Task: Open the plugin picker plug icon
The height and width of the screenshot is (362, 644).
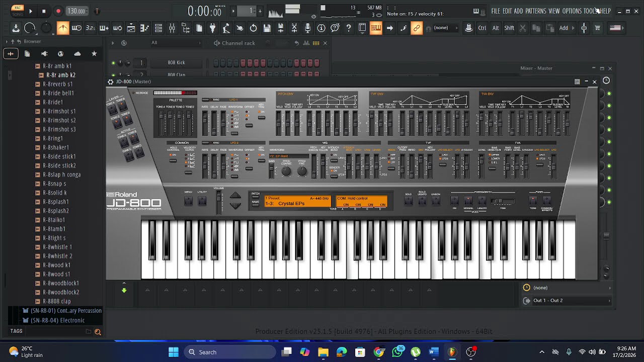Action: point(213,28)
